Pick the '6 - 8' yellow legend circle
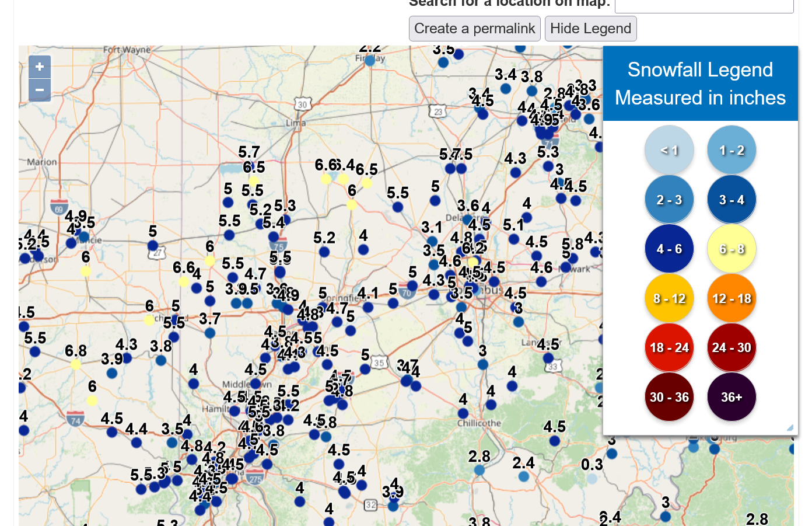This screenshot has width=812, height=526. [x=731, y=249]
